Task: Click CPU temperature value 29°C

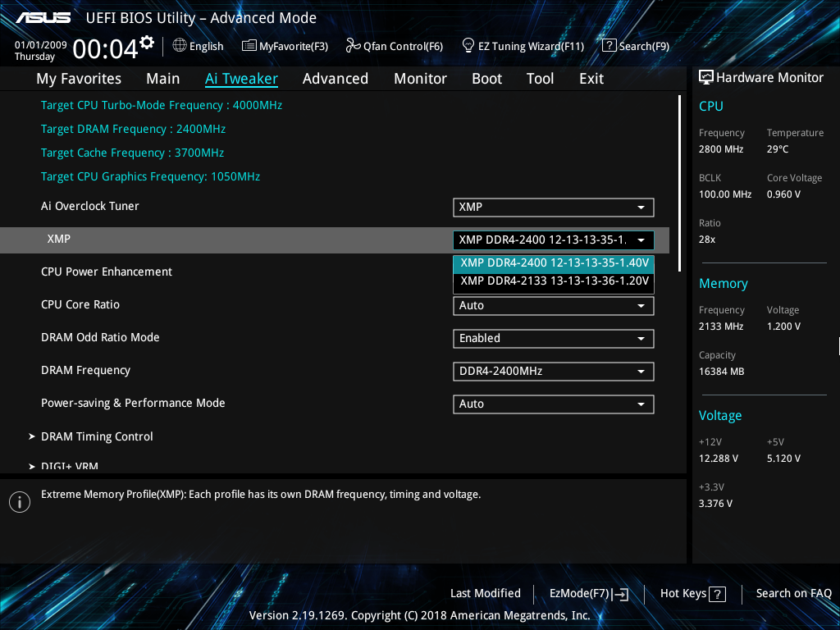Action: tap(778, 149)
